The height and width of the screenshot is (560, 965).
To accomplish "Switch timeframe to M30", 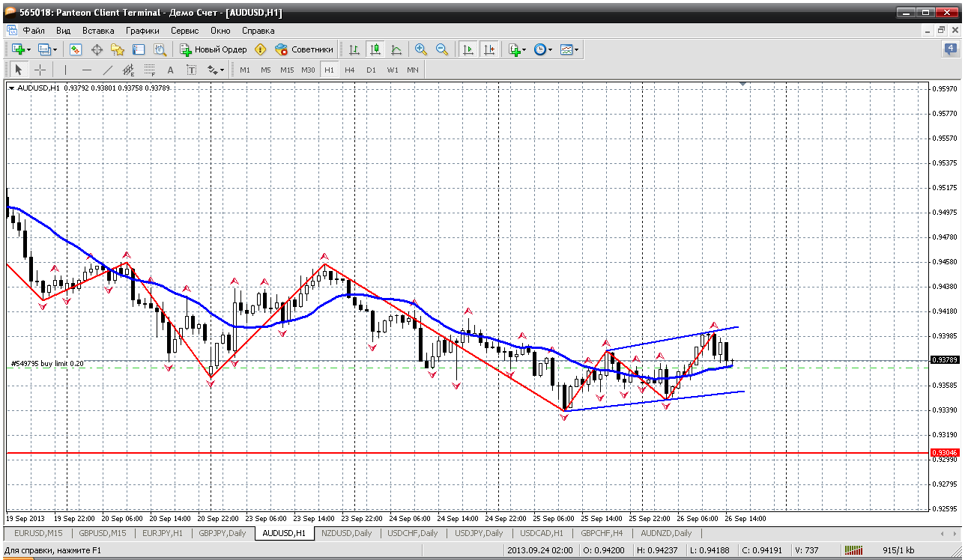I will pos(308,70).
